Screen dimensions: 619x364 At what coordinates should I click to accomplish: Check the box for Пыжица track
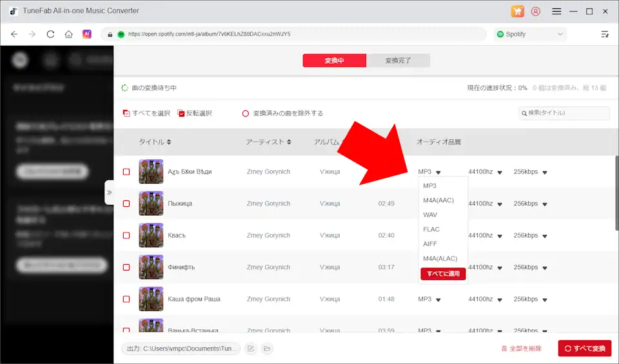pyautogui.click(x=126, y=204)
